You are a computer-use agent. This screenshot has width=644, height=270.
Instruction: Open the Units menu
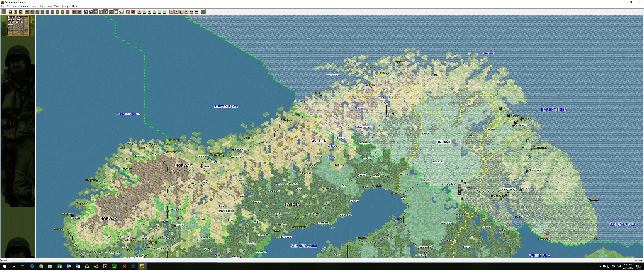pyautogui.click(x=43, y=6)
